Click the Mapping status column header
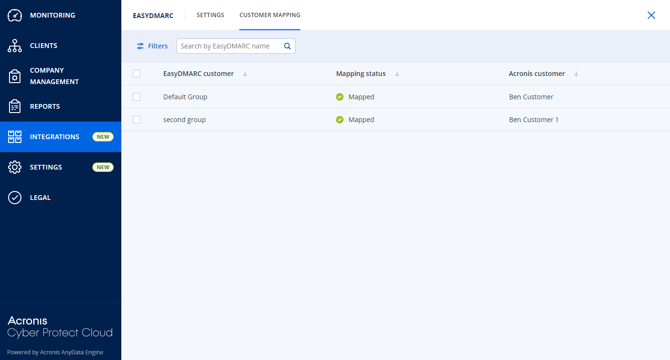Screen dimensions: 670x360 [361, 73]
